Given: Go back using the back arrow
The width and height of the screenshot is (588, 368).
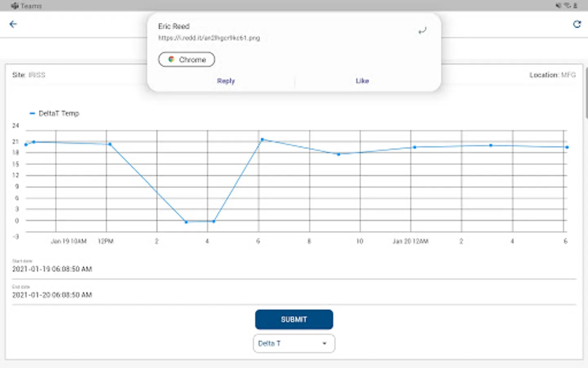Looking at the screenshot, I should click(13, 24).
